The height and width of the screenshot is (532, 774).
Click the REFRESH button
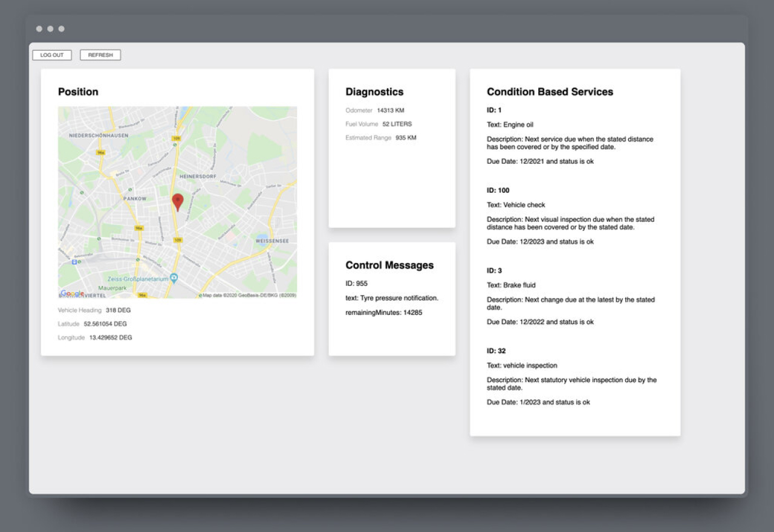[100, 55]
